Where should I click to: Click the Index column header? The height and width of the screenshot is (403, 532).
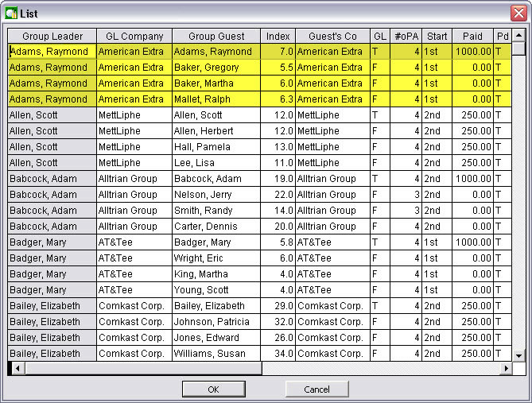[x=278, y=36]
